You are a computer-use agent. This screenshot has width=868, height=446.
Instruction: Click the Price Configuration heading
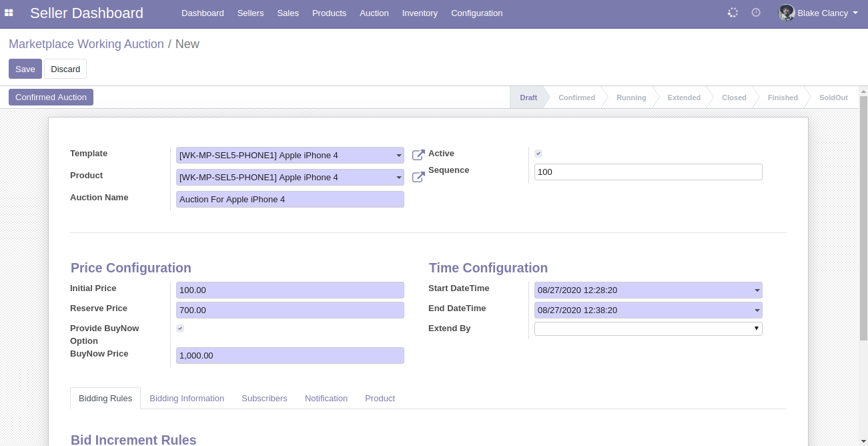tap(131, 268)
